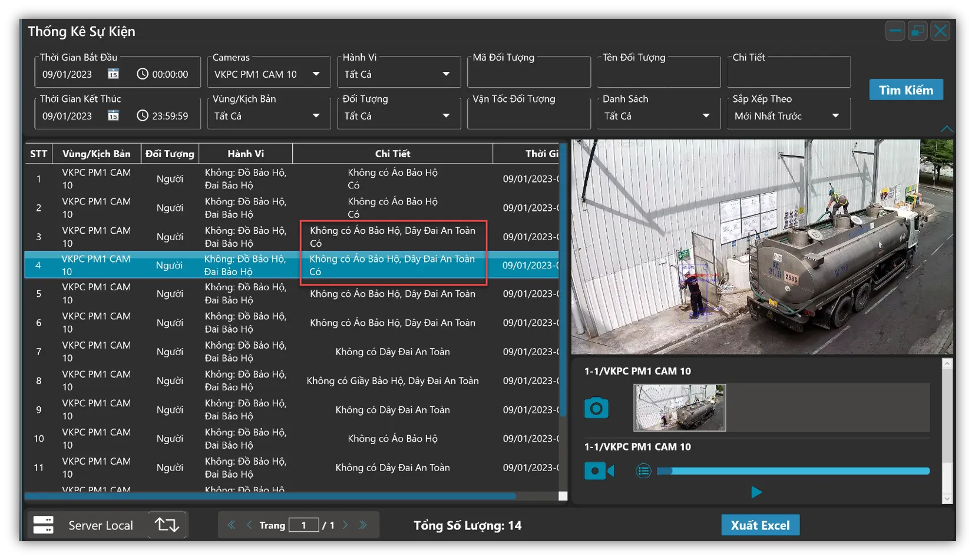Click the Hành Vi column header
This screenshot has width=975, height=560.
pyautogui.click(x=246, y=154)
